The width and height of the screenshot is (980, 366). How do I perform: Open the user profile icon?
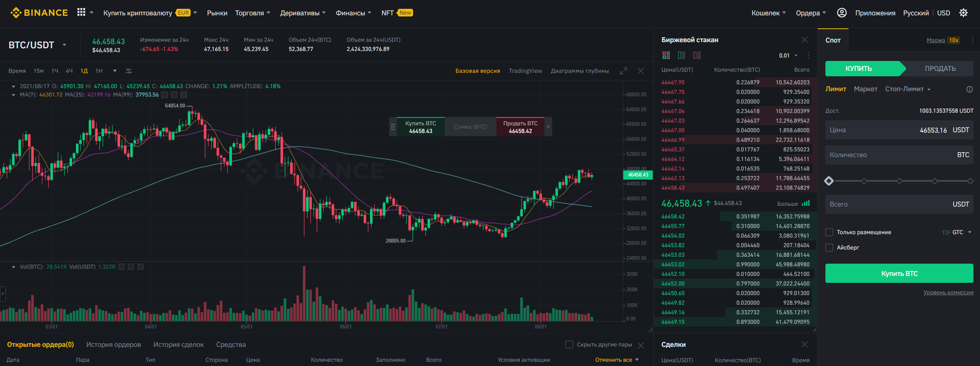pyautogui.click(x=842, y=13)
